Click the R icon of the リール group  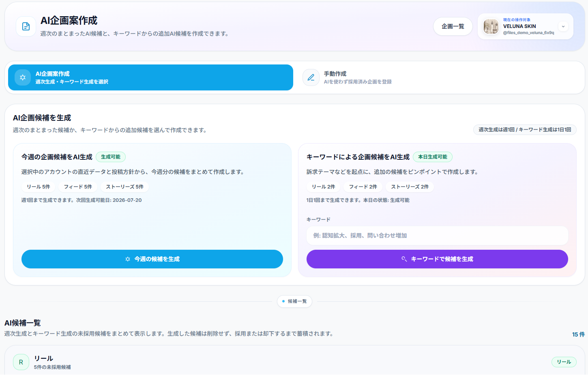coord(21,362)
